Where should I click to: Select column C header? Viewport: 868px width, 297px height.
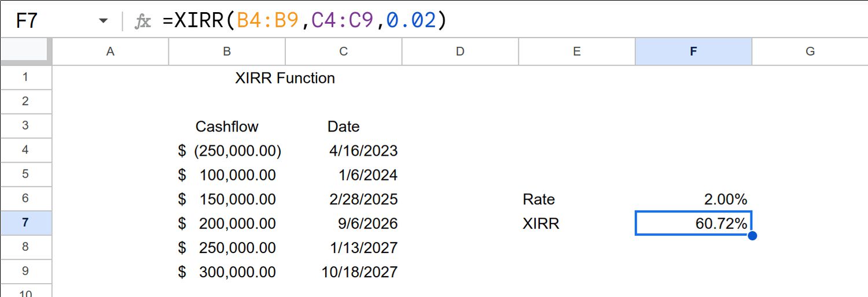344,52
